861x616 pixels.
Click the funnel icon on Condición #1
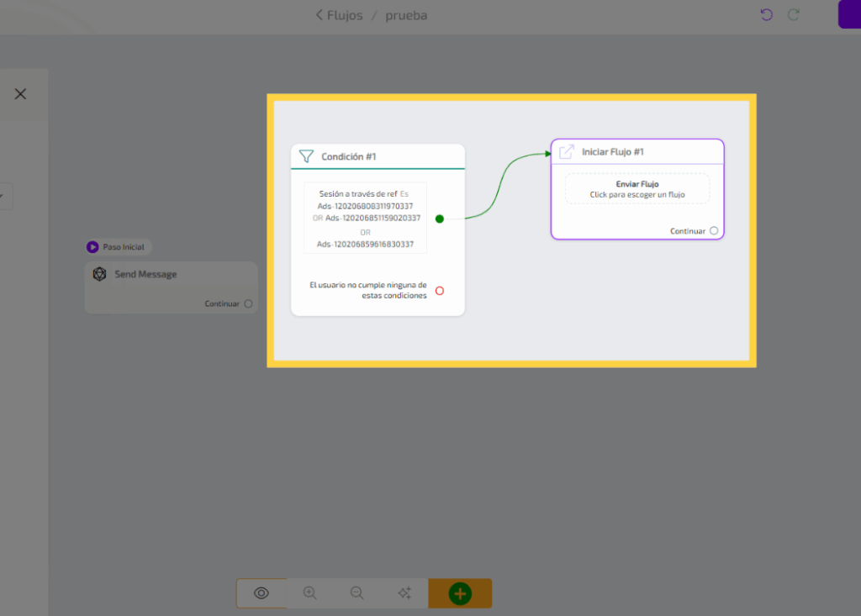(307, 156)
